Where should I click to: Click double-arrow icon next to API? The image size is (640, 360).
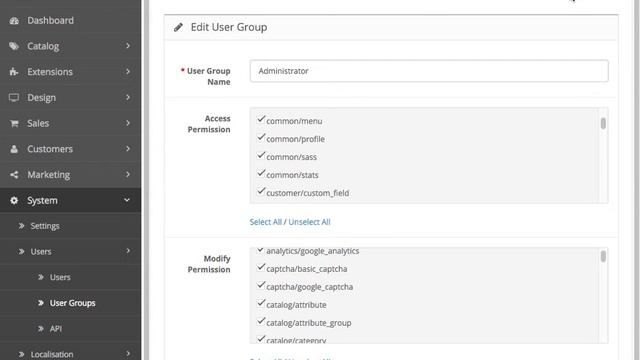[x=41, y=329]
